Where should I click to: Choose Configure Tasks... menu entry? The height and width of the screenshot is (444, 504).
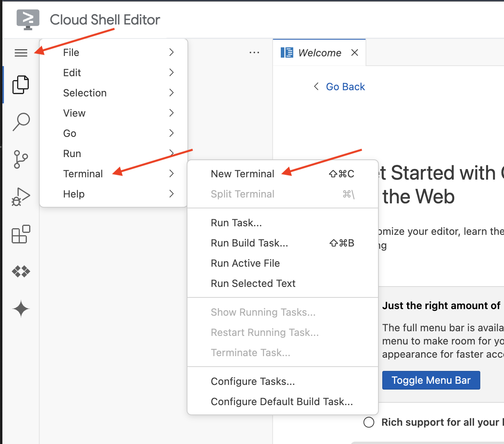[253, 381]
